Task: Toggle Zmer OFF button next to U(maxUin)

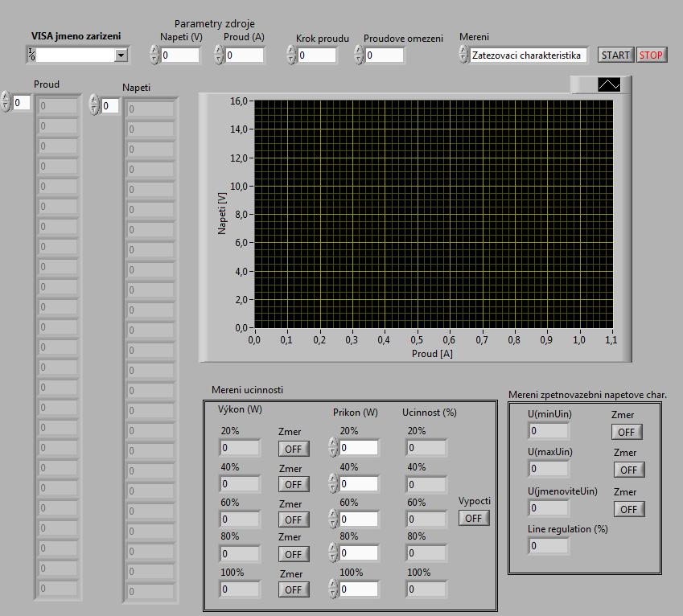Action: click(x=628, y=470)
